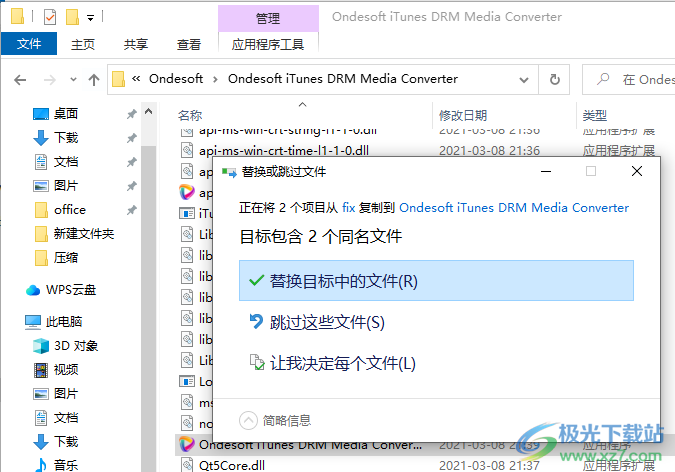Switch to the 主页 ribbon tab

coord(83,44)
